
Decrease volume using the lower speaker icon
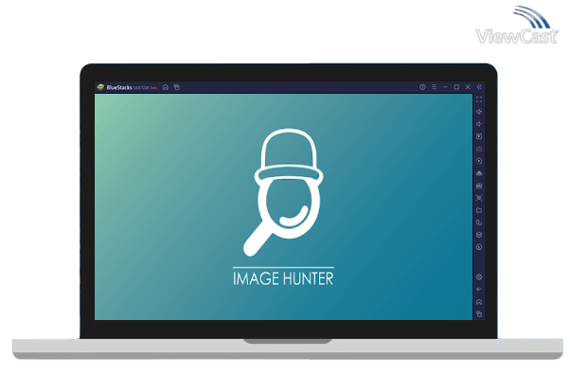[479, 124]
